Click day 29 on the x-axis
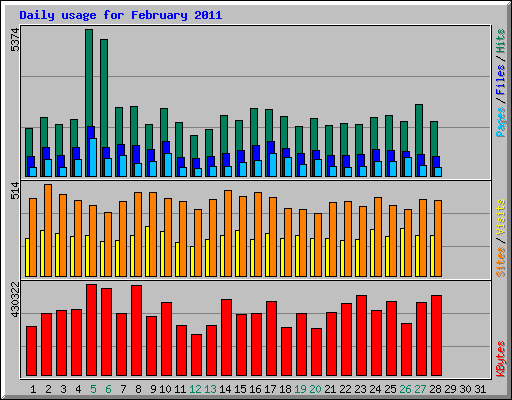This screenshot has height=400, width=512. [450, 389]
